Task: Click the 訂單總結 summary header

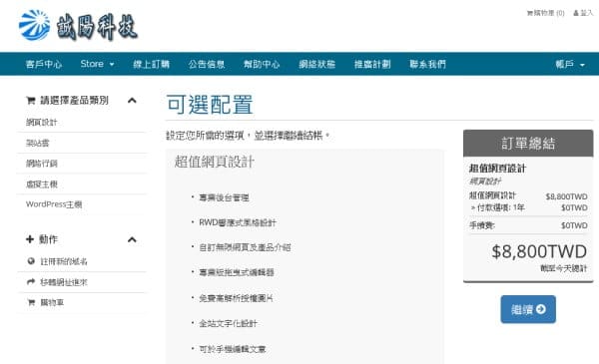Action: pos(528,144)
